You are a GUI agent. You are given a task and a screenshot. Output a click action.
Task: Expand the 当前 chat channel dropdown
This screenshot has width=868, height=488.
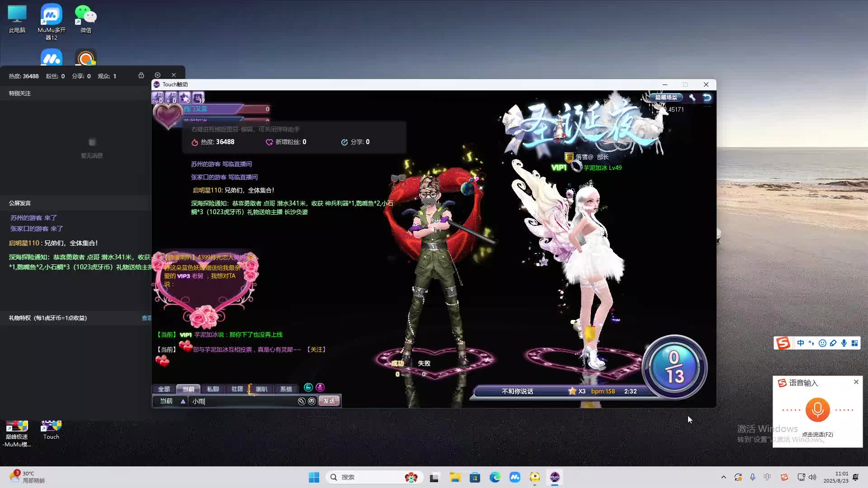pos(183,401)
